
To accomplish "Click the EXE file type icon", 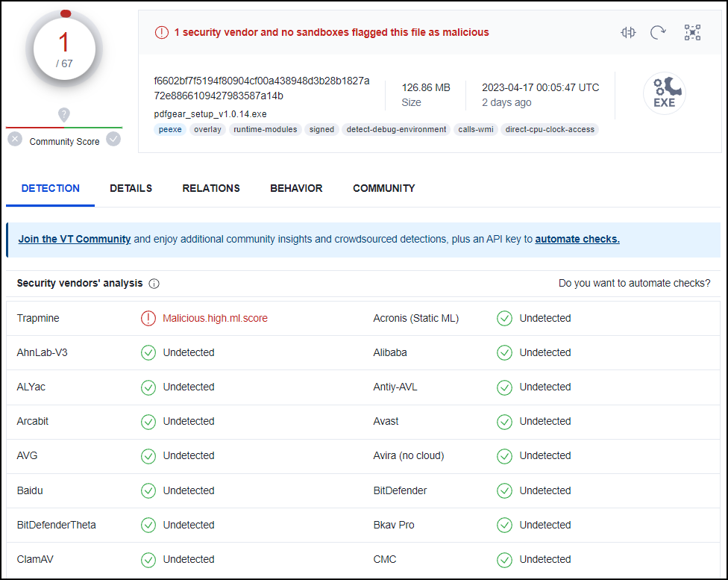I will 665,93.
